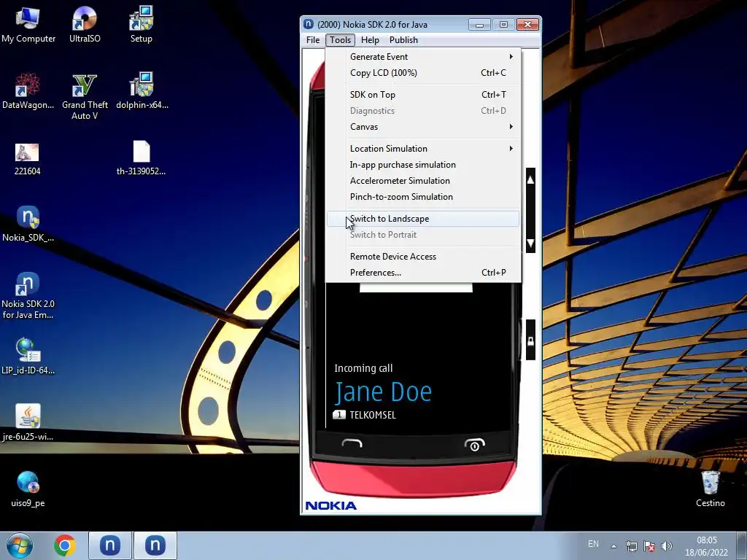
Task: Select the DataWagon desktop shortcut
Action: coord(28,91)
